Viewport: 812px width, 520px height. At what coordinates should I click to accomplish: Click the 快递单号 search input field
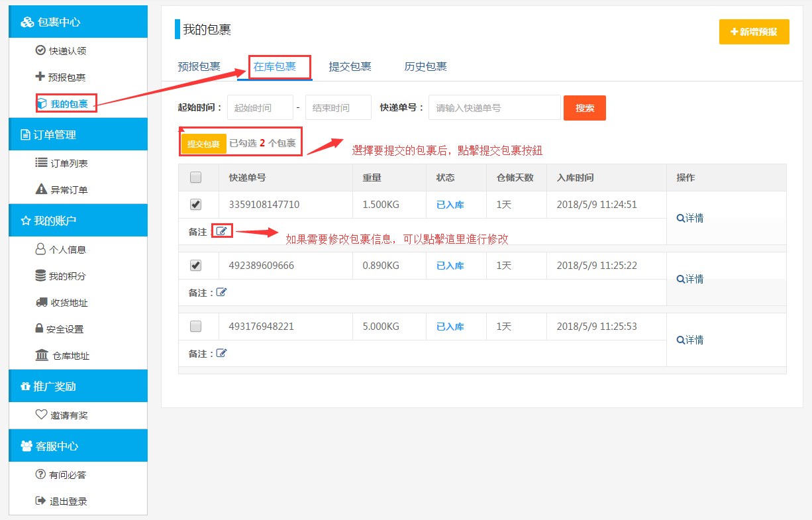coord(495,108)
